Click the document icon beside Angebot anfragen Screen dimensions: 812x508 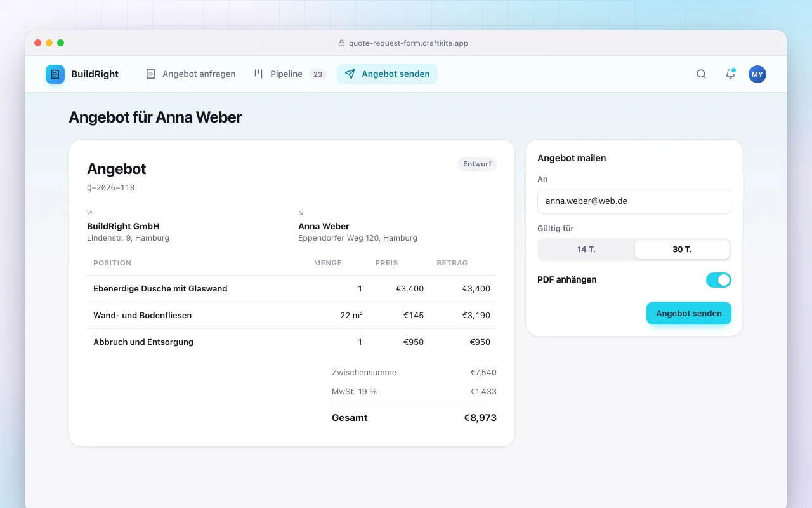tap(150, 74)
